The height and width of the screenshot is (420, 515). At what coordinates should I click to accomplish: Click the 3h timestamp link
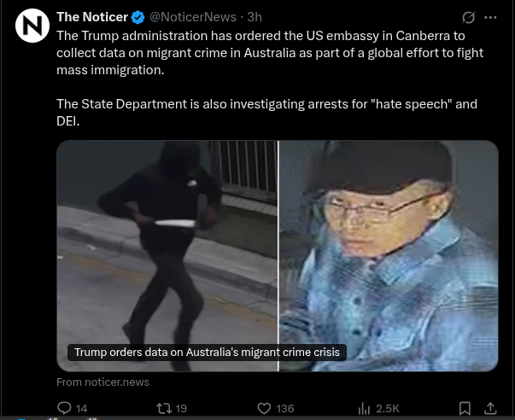255,17
